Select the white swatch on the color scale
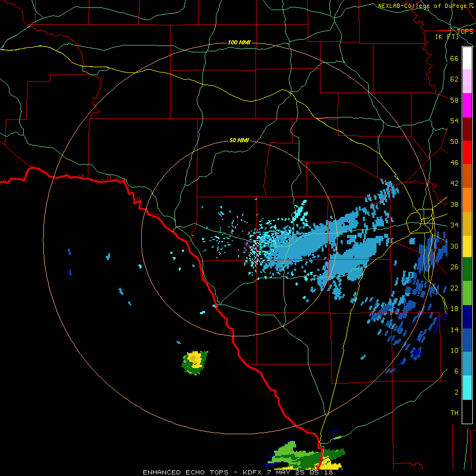The width and height of the screenshot is (476, 476). tap(467, 58)
